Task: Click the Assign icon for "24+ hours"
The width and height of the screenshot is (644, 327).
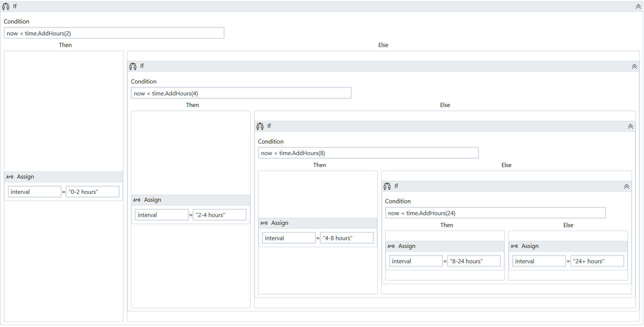Action: click(x=514, y=246)
